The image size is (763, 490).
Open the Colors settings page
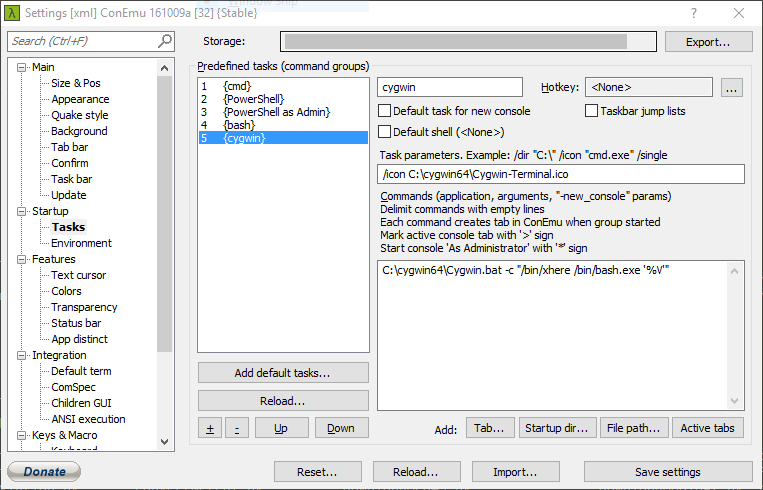click(66, 291)
